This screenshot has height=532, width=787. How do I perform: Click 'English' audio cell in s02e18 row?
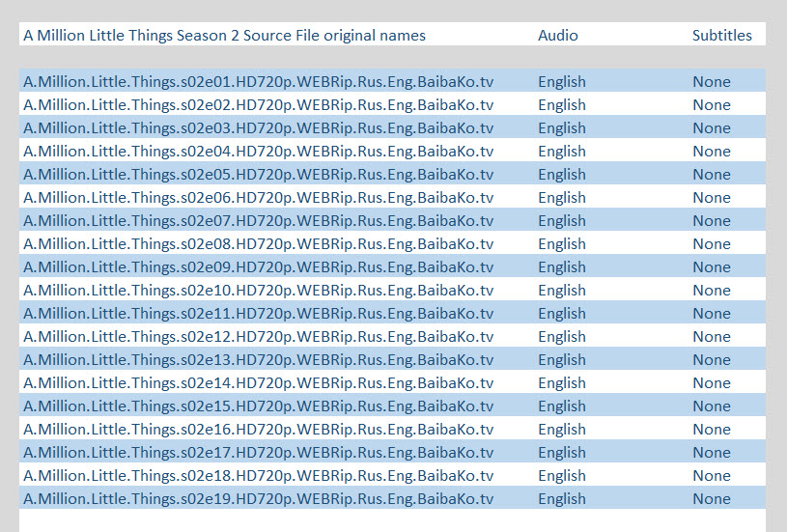pos(562,475)
